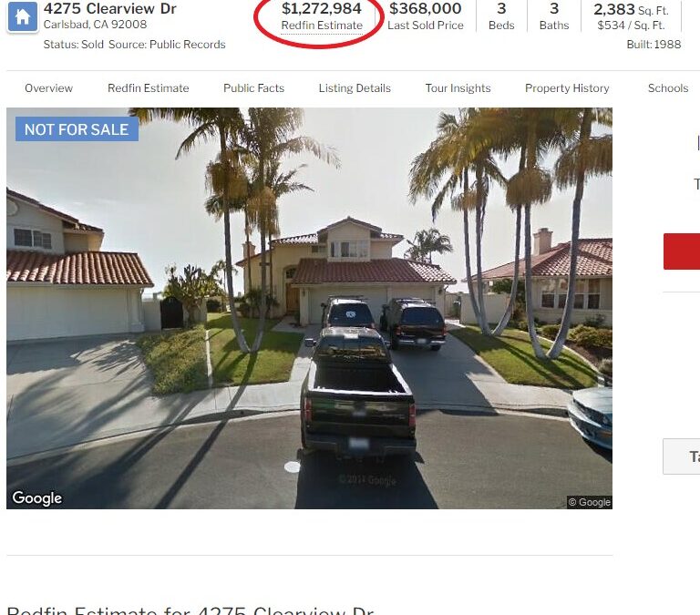Click the NOT FOR SALE badge

click(77, 129)
